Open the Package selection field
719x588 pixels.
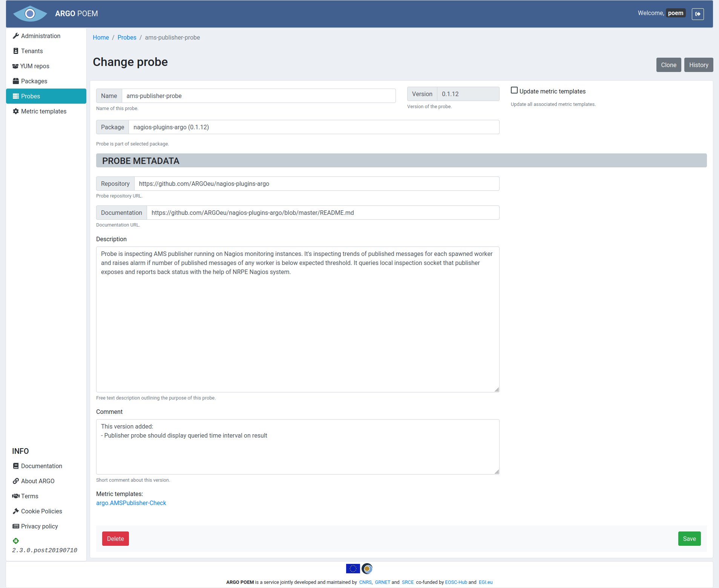click(x=314, y=127)
